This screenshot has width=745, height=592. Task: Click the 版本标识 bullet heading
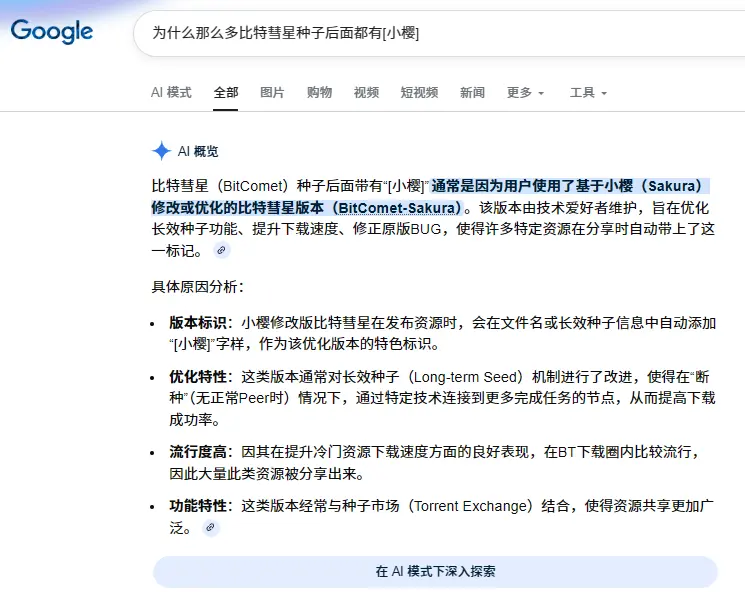click(x=197, y=323)
